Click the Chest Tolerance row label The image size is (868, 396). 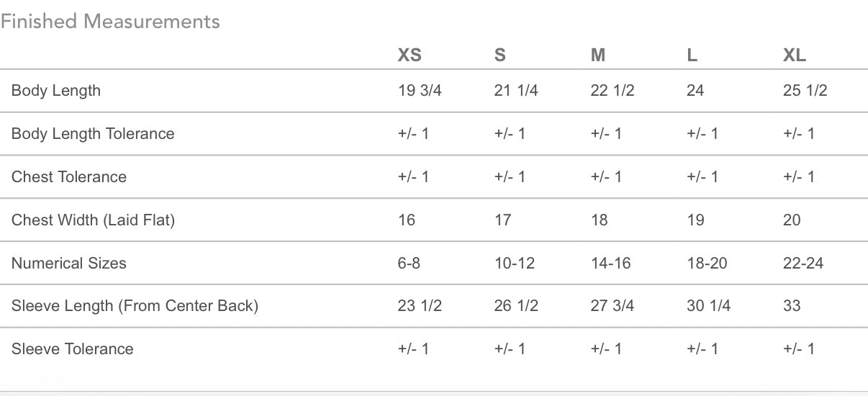69,177
